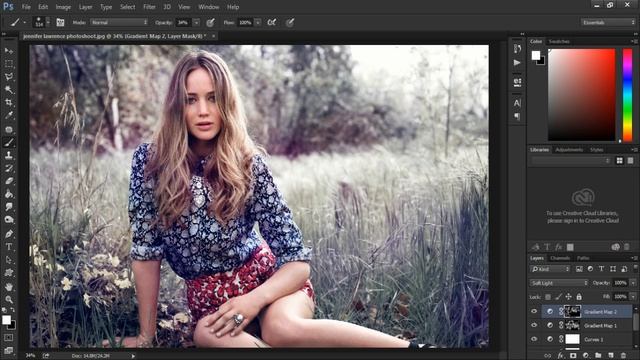Open the Brush panel toggle icon
The width and height of the screenshot is (640, 360).
coord(60,22)
